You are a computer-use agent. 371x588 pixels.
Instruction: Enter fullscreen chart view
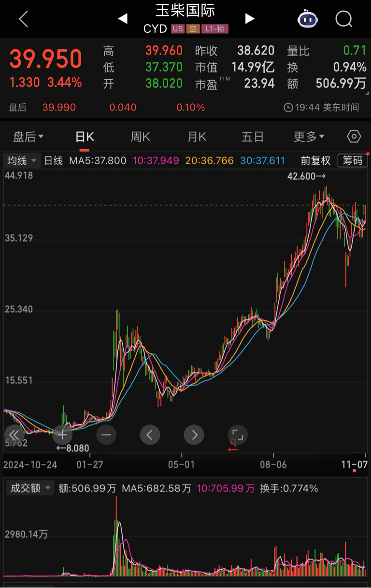pyautogui.click(x=237, y=435)
